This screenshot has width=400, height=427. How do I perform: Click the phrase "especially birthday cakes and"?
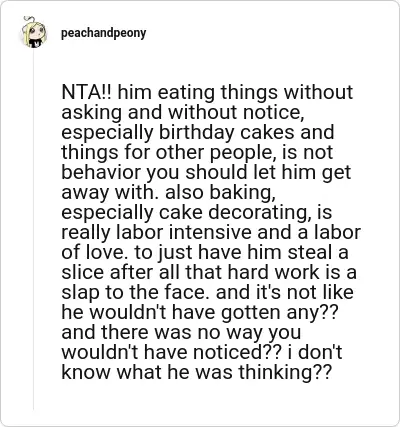coord(198,132)
